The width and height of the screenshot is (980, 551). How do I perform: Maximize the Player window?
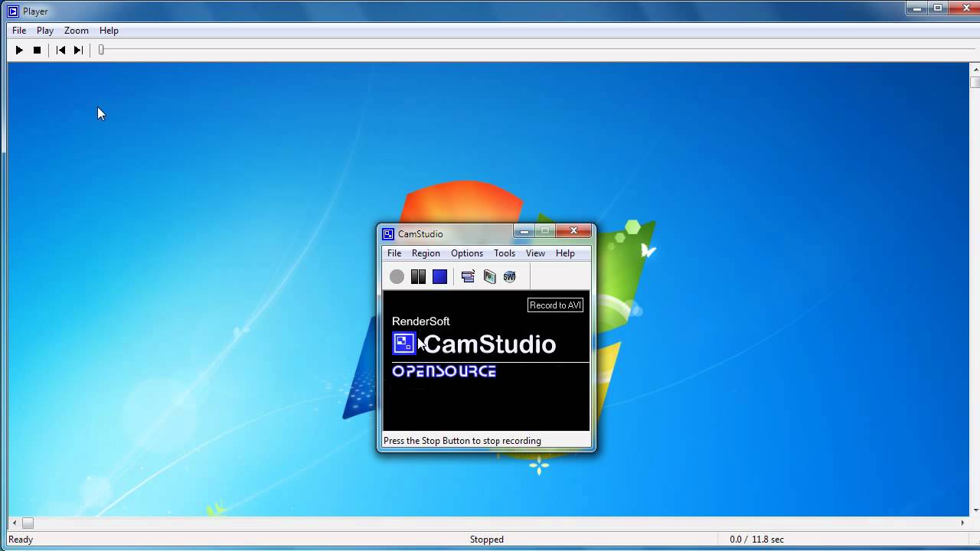[x=938, y=8]
